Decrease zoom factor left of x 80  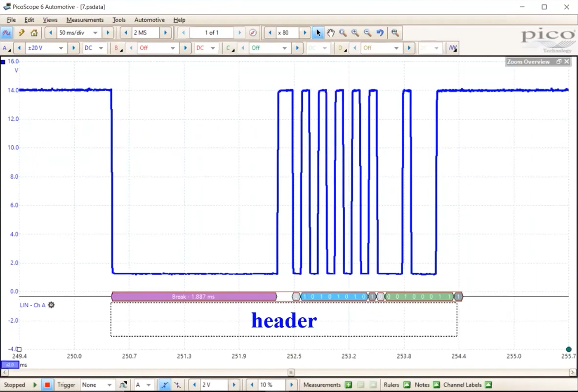270,33
